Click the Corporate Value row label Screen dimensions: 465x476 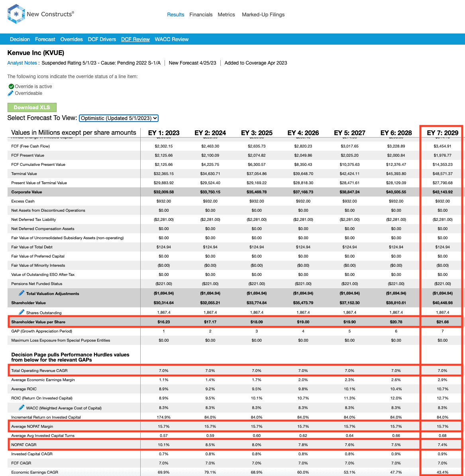(27, 192)
